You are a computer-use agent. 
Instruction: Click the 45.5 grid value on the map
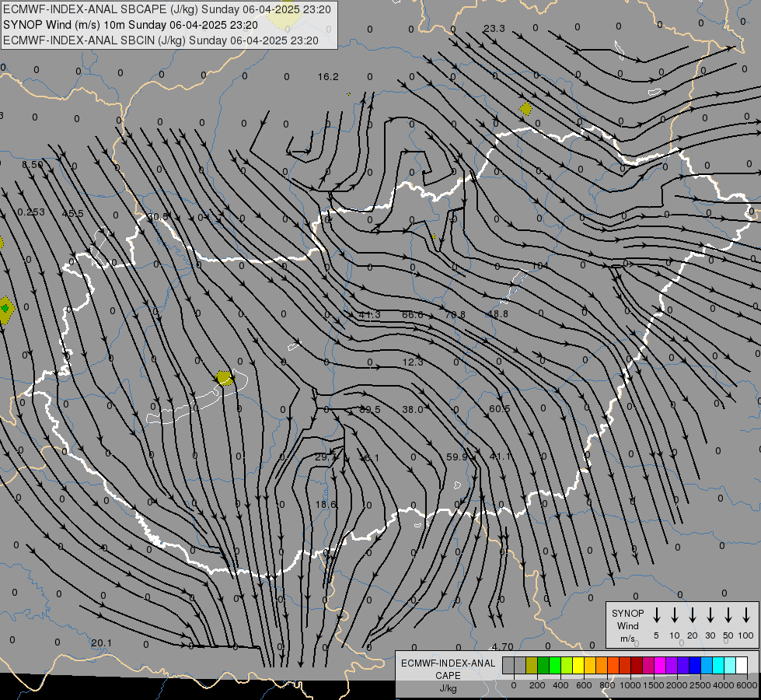pos(73,214)
